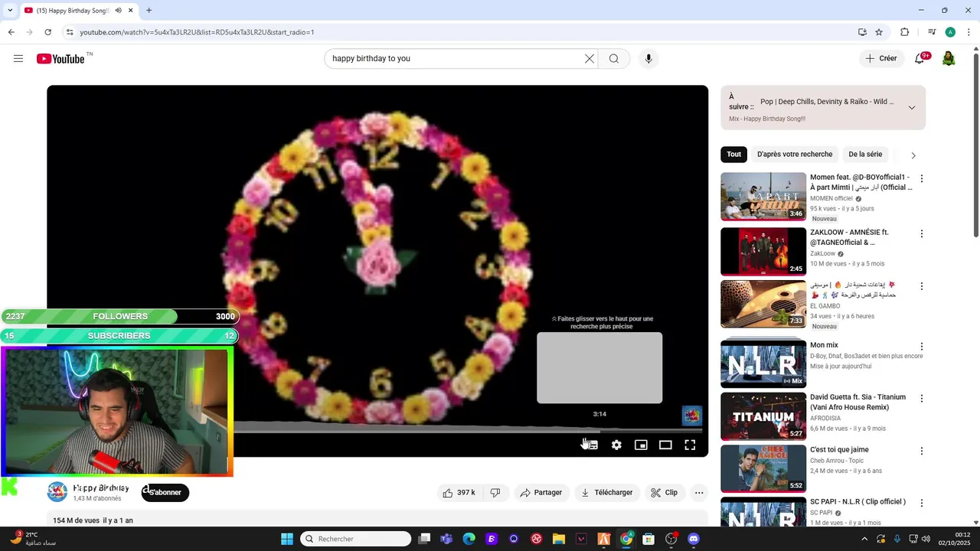The image size is (980, 551).
Task: Open EL GAMBO oud video thumbnail
Action: tap(763, 305)
